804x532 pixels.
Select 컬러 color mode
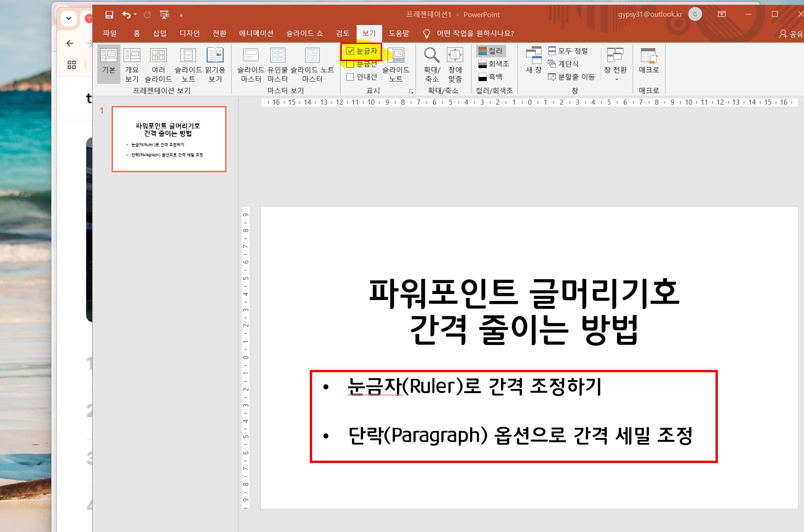[491, 51]
